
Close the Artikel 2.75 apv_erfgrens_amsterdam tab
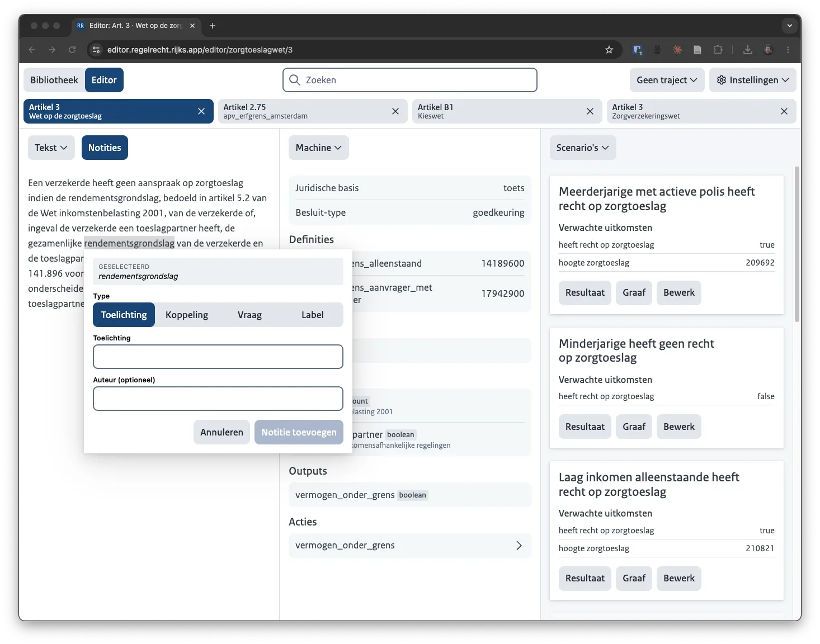[395, 111]
